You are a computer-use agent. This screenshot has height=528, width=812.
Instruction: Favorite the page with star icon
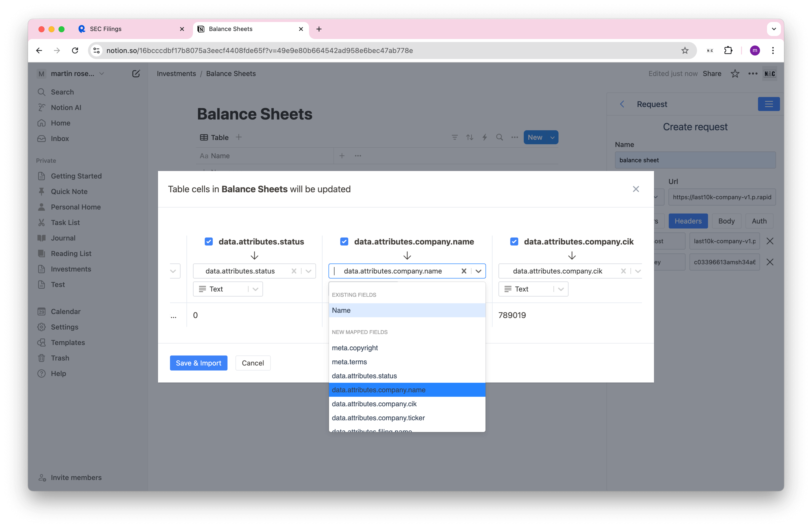pyautogui.click(x=735, y=74)
